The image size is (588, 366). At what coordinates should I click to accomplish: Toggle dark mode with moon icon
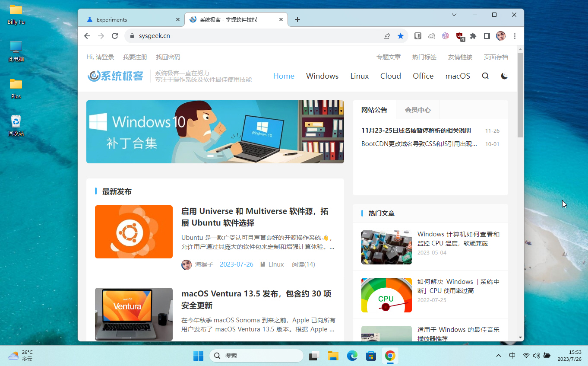[x=504, y=76]
